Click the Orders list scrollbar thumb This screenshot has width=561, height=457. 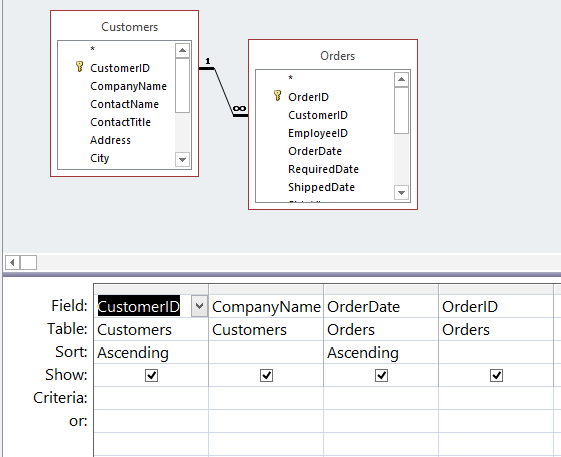[x=401, y=110]
